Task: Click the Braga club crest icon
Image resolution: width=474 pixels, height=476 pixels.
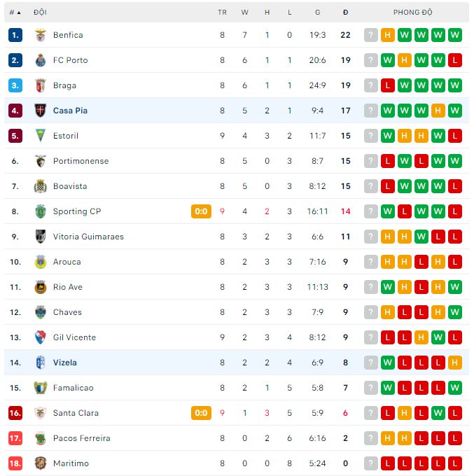Action: (40, 85)
